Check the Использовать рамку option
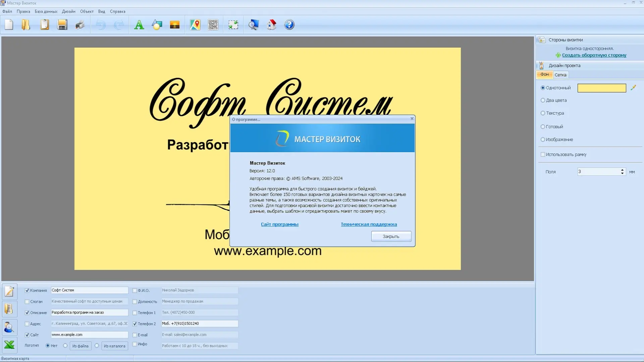 (543, 155)
